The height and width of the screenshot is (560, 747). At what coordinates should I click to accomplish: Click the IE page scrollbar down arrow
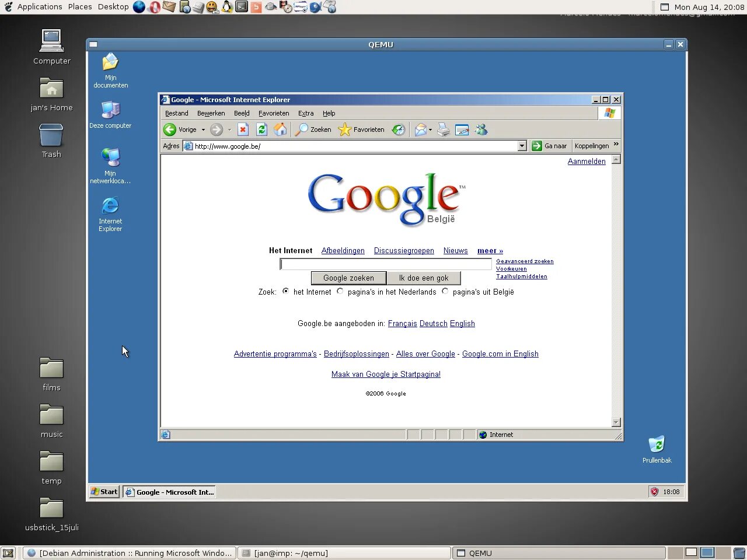[x=616, y=422]
